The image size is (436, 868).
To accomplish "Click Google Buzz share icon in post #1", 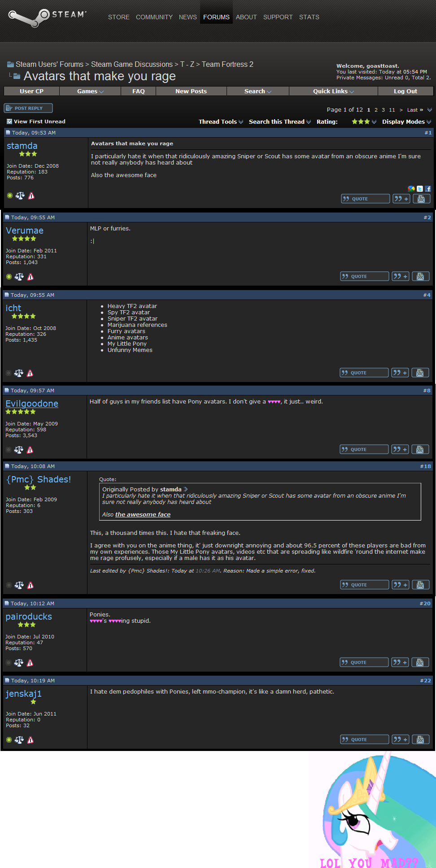I will (x=411, y=189).
